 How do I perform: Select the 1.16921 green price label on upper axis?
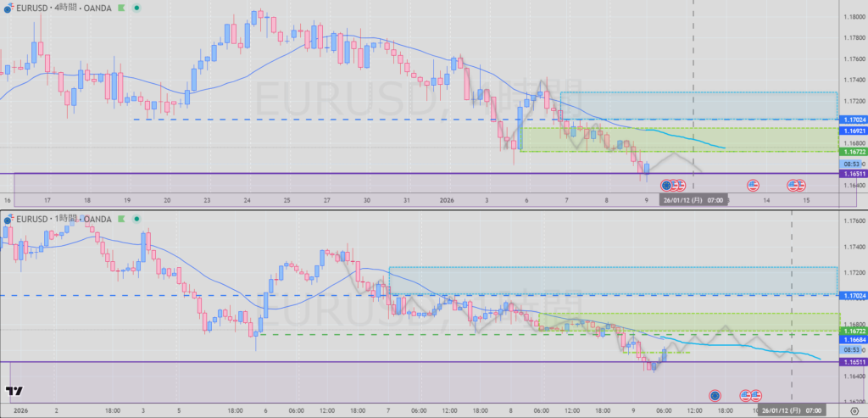pos(852,131)
